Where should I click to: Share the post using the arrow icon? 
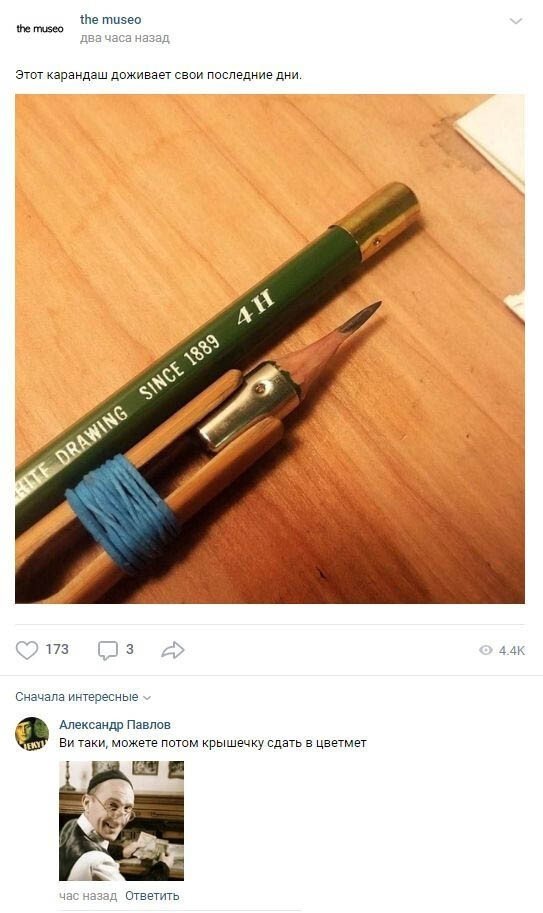pos(172,650)
